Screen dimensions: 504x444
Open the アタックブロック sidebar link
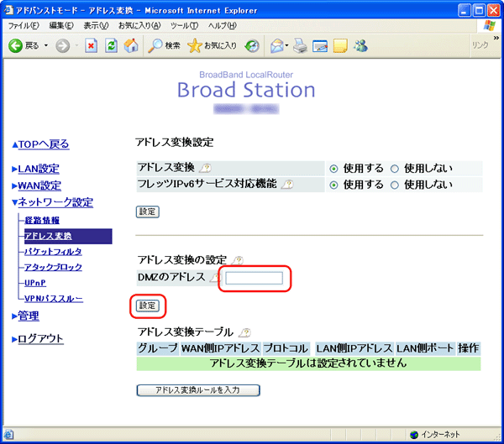click(x=54, y=267)
